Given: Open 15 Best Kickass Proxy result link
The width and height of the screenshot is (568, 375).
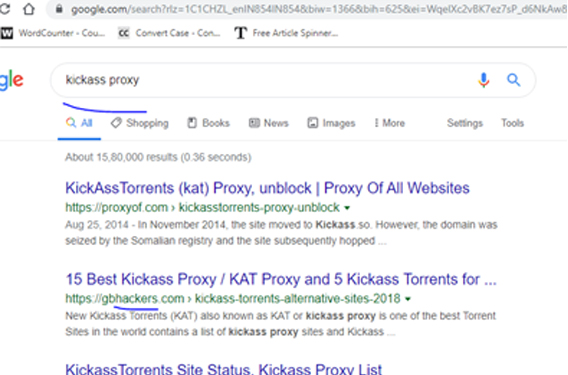Looking at the screenshot, I should pos(281,279).
